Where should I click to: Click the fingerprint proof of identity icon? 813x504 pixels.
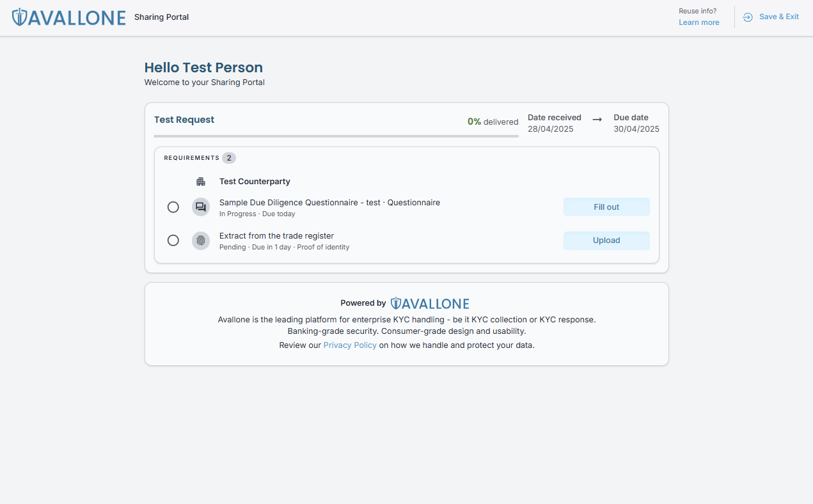click(201, 240)
